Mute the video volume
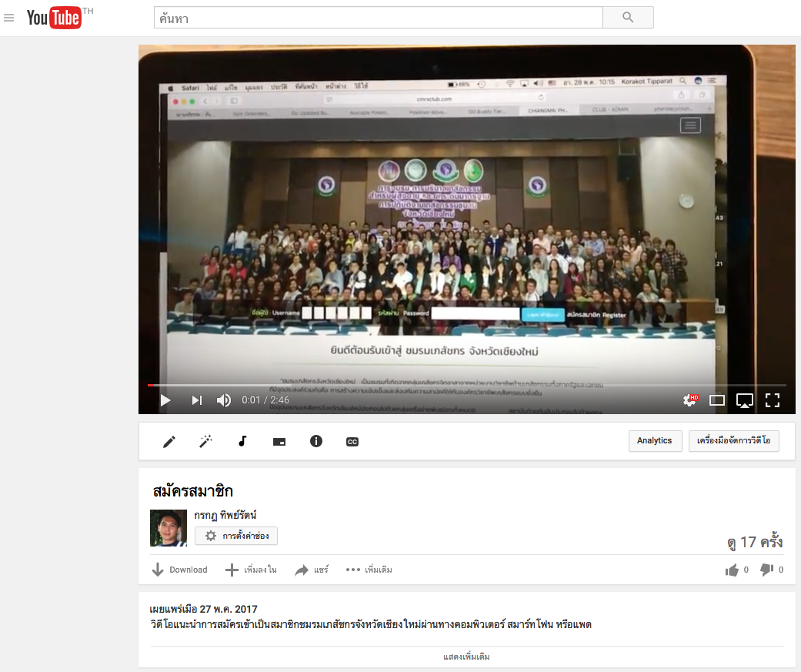The height and width of the screenshot is (672, 801). [224, 400]
